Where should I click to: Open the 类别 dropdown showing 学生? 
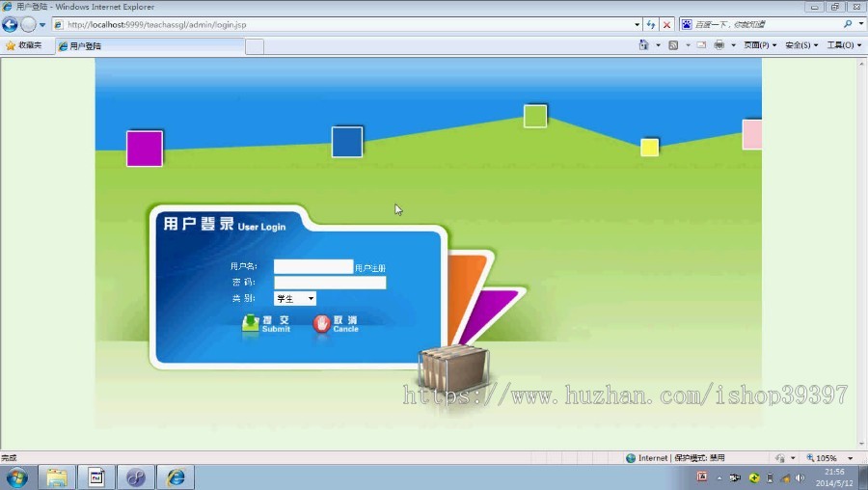[x=295, y=298]
